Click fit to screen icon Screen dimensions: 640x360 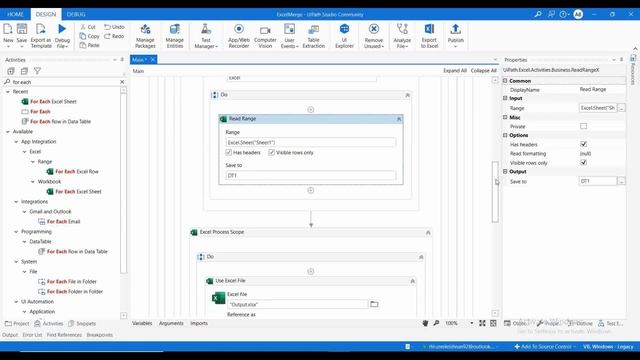click(482, 323)
